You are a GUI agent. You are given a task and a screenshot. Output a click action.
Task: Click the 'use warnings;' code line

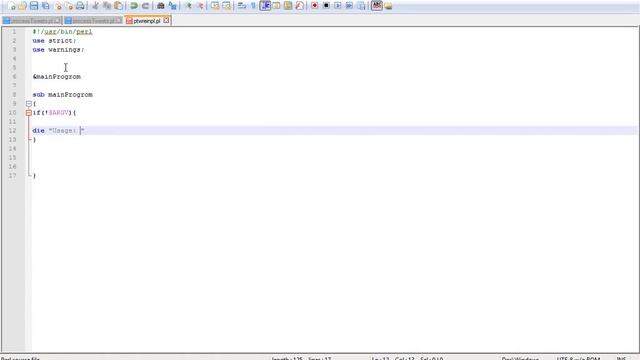58,49
